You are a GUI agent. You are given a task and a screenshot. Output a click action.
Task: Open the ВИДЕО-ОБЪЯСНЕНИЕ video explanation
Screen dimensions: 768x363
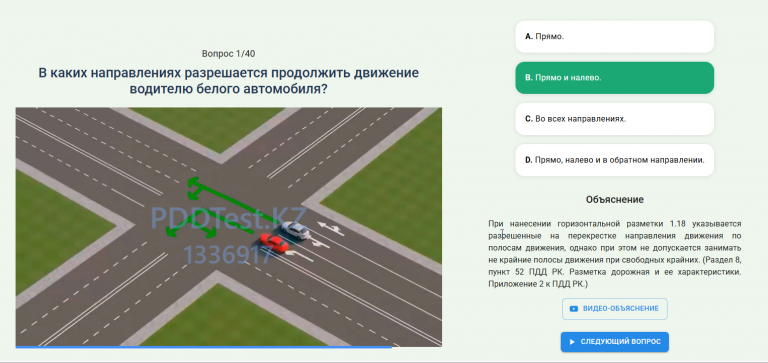[x=614, y=309]
